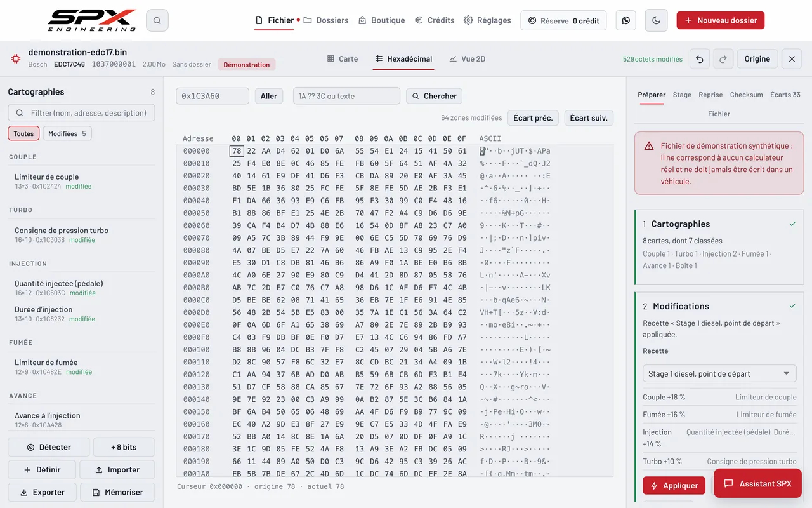
Task: Open the Fichier menu
Action: (x=275, y=20)
